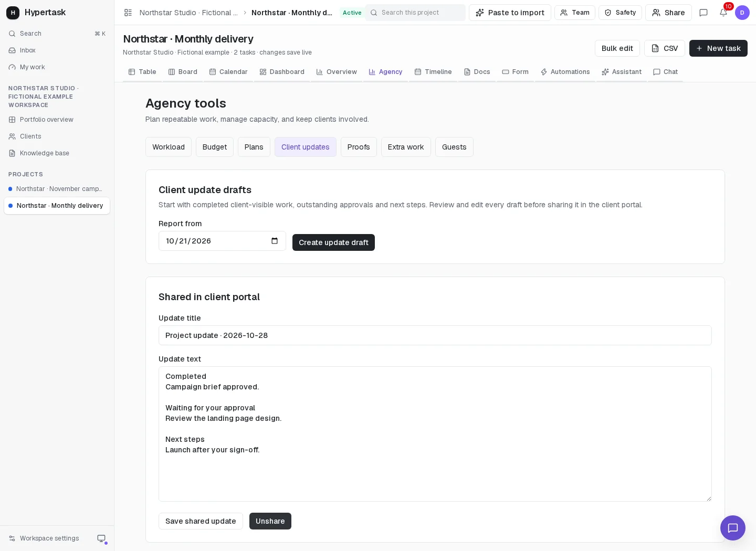The width and height of the screenshot is (756, 551).
Task: Select the Budget sub-tab
Action: click(x=215, y=147)
